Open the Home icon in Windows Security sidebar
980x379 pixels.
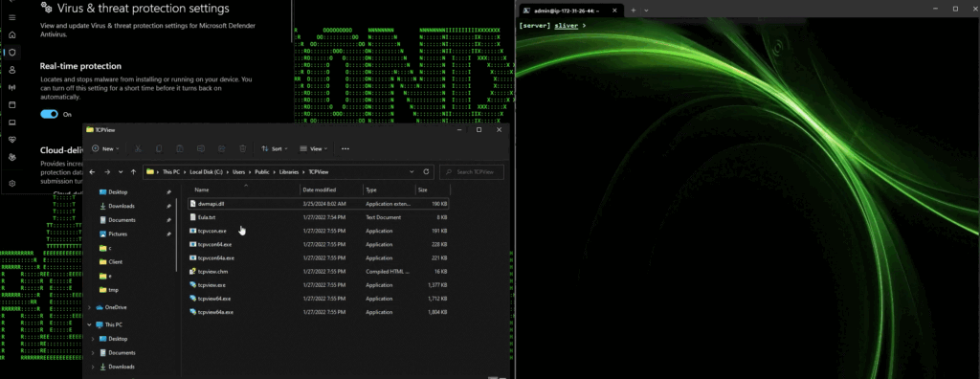(x=11, y=34)
